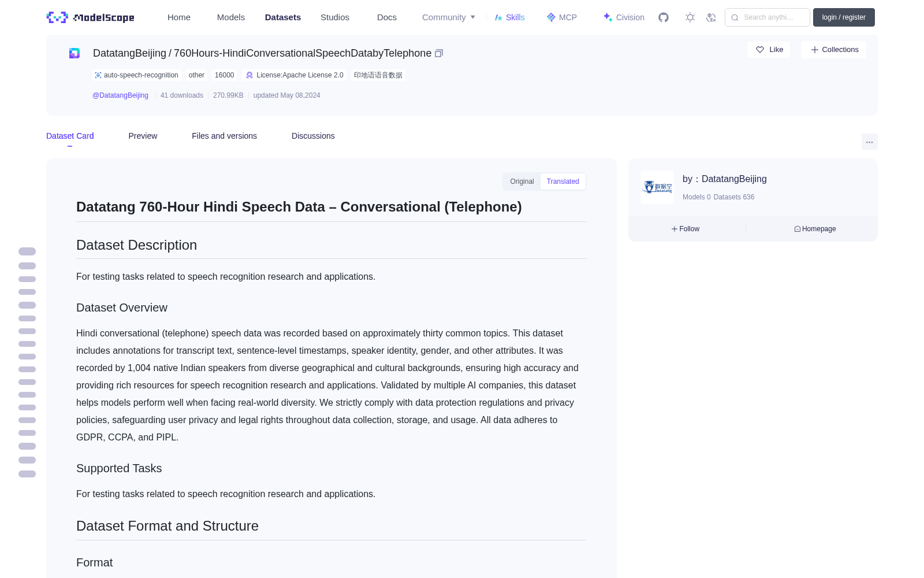Click the main title 'Datatang 760-Hour Hindi Speech Data'
Viewport: 924px width, 578px height.
pyautogui.click(x=200, y=207)
